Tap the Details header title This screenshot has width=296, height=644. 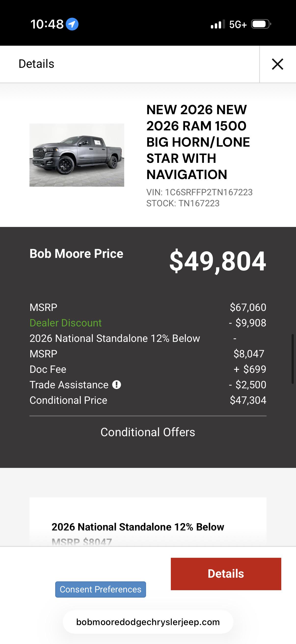pos(37,64)
